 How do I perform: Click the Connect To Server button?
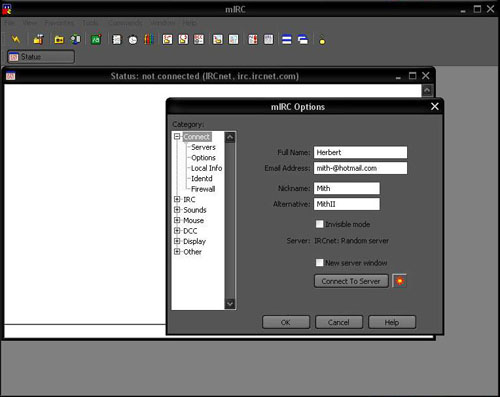(351, 281)
